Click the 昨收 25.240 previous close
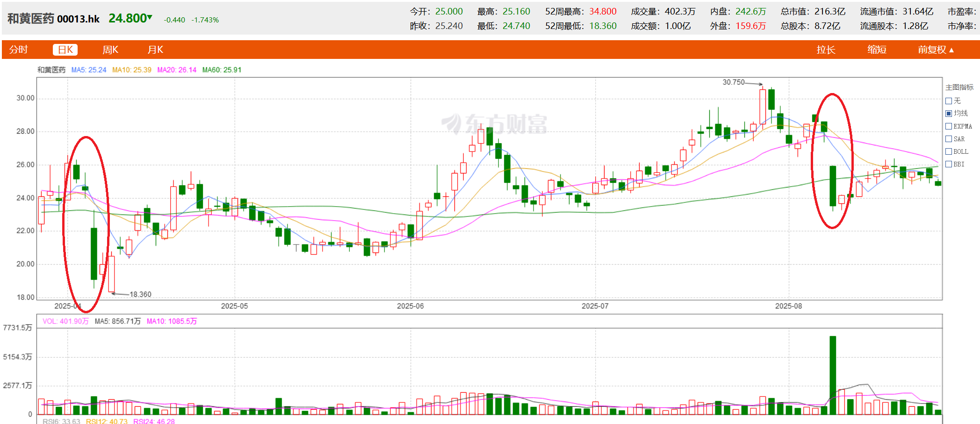Screen dimensions: 980x424 [449, 26]
